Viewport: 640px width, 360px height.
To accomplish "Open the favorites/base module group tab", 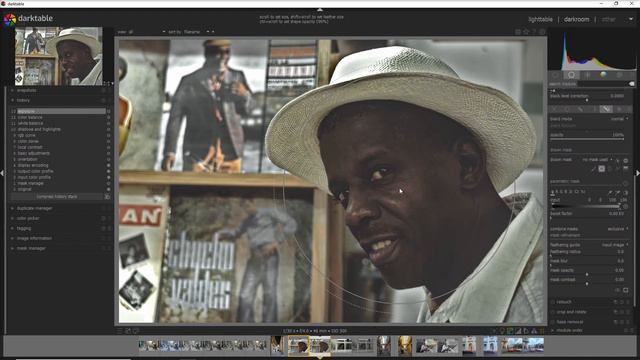I will [x=571, y=75].
